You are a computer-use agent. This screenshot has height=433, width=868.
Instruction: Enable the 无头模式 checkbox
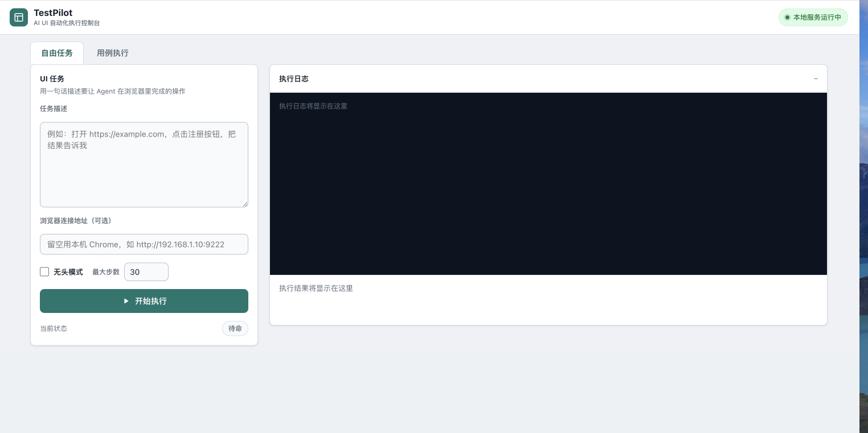click(44, 272)
